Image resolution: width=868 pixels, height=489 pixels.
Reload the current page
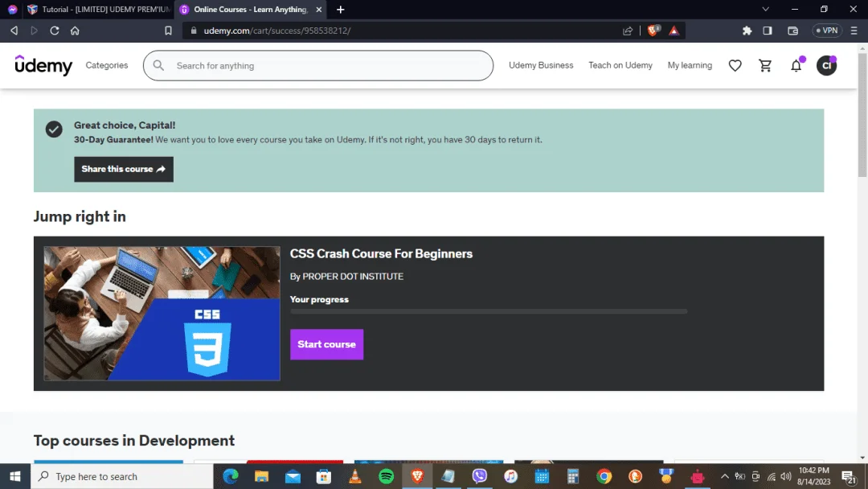pyautogui.click(x=55, y=31)
